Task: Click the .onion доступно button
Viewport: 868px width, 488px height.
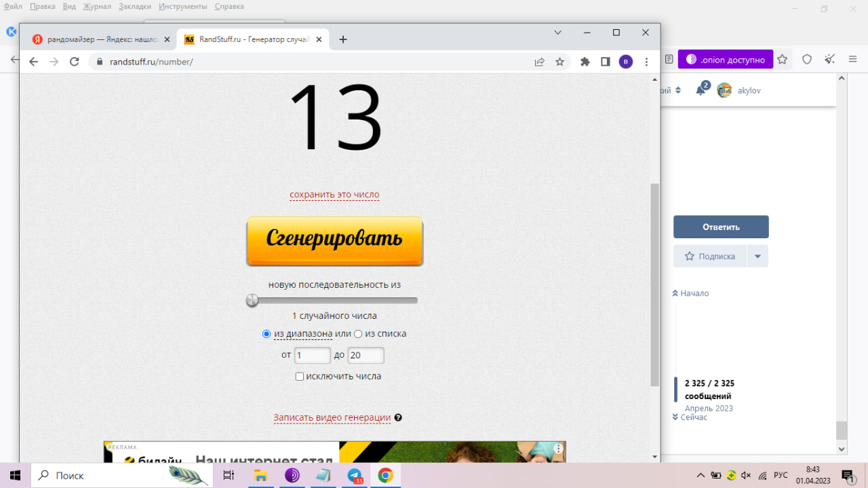Action: 726,60
